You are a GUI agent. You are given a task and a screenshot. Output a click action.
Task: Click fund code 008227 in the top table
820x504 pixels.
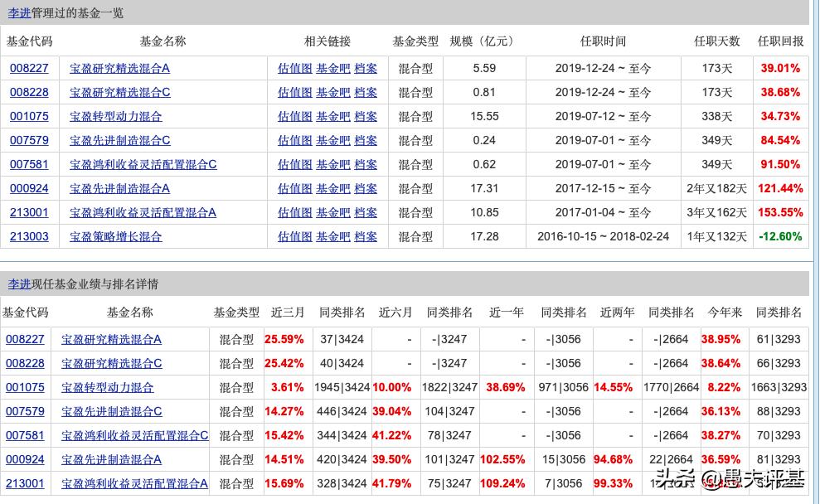(x=29, y=68)
